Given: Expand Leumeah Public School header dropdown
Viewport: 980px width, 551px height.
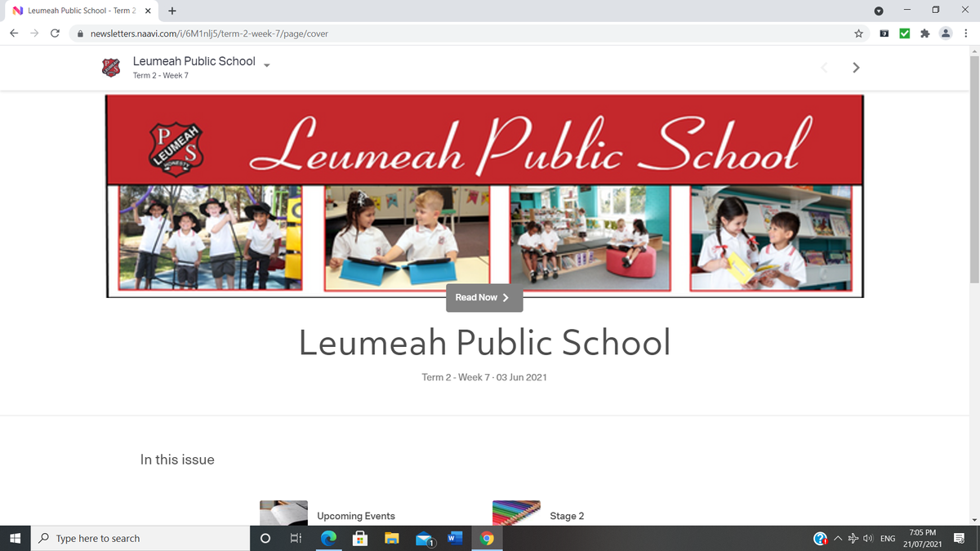Looking at the screenshot, I should click(x=267, y=64).
